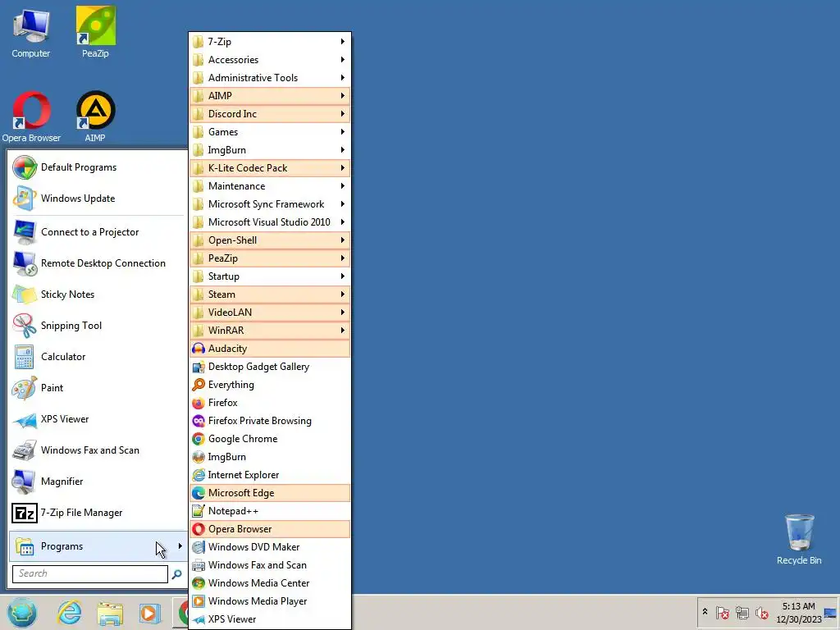Screen dimensions: 840x630
Task: Expand the WinRAR folder
Action: [270, 331]
